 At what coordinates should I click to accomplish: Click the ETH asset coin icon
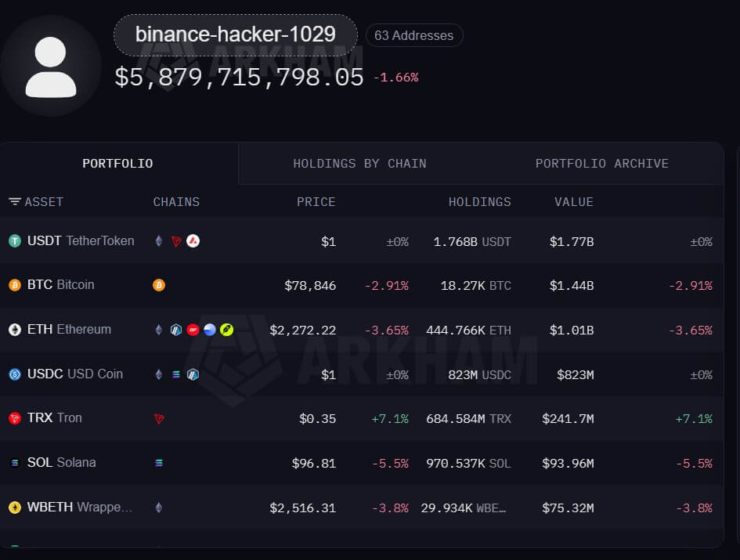pos(15,330)
